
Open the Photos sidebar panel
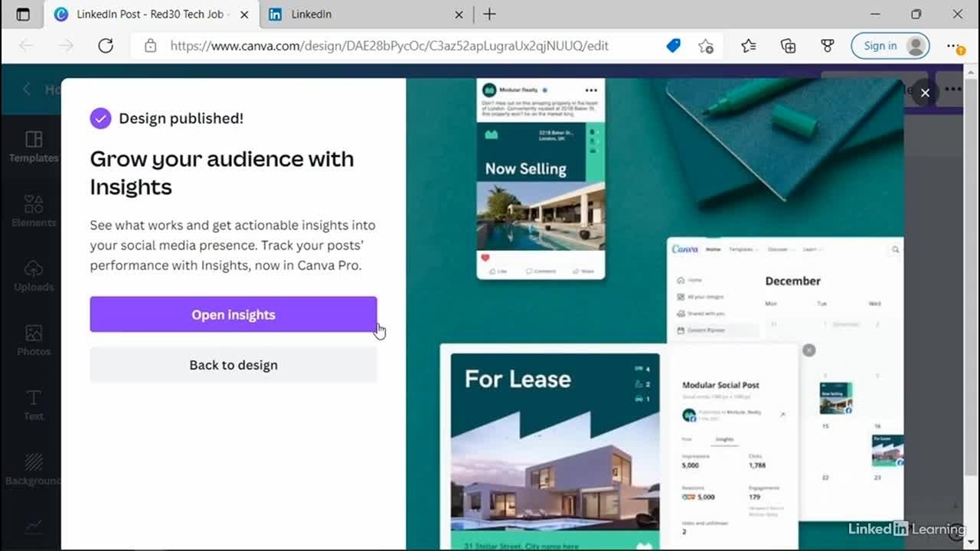click(34, 341)
